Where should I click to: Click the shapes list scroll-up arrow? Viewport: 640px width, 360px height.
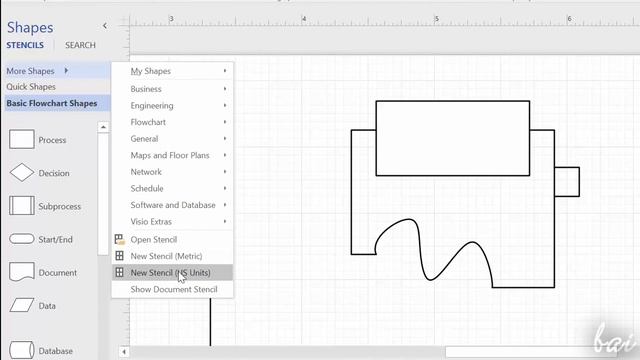[x=103, y=127]
